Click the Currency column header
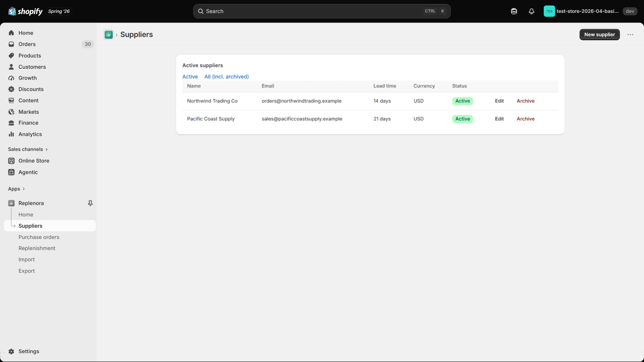 click(424, 86)
